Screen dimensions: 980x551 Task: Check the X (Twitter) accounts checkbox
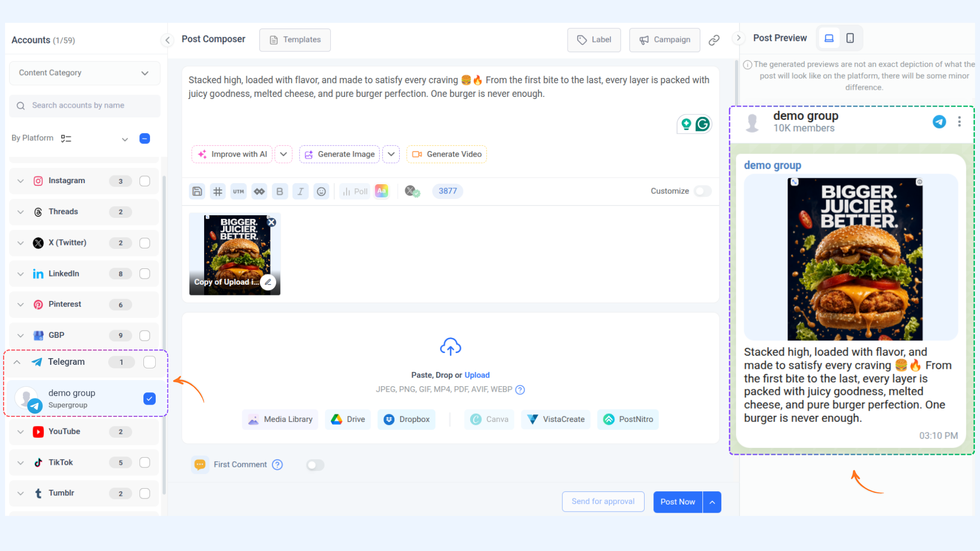tap(145, 243)
